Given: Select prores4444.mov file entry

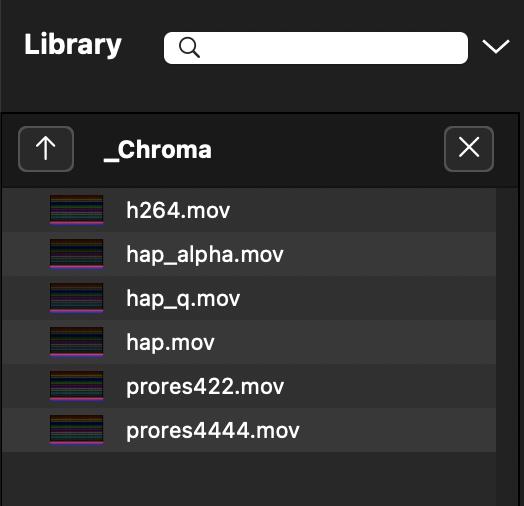Looking at the screenshot, I should [x=249, y=430].
